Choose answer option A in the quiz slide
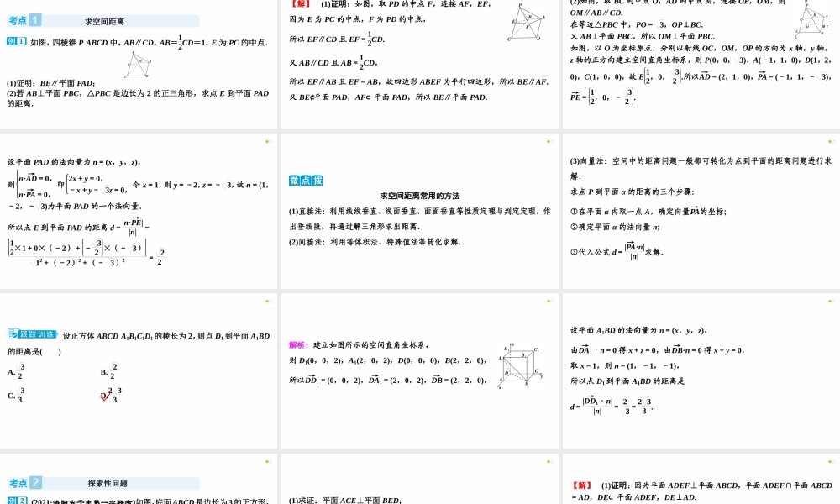 (x=15, y=371)
